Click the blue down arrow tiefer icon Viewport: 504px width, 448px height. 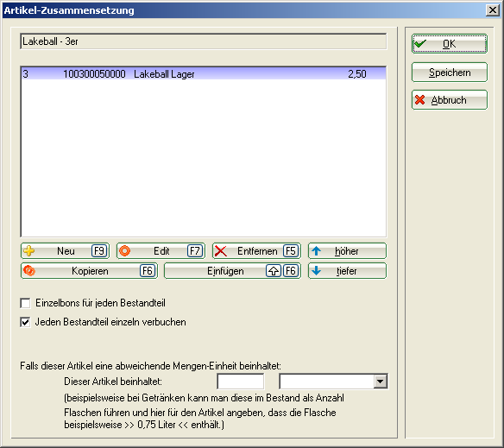point(316,271)
